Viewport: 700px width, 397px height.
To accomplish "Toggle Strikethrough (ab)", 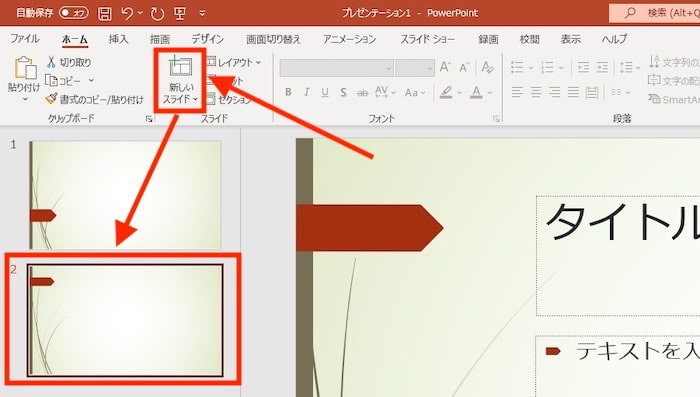I will [362, 93].
